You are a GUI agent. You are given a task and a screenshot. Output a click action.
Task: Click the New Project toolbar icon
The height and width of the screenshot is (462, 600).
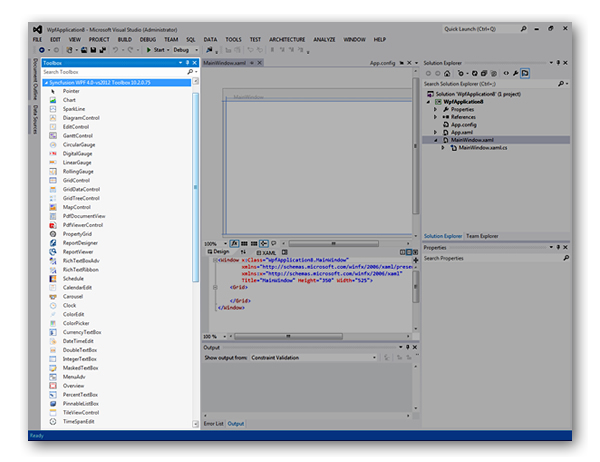[x=69, y=50]
